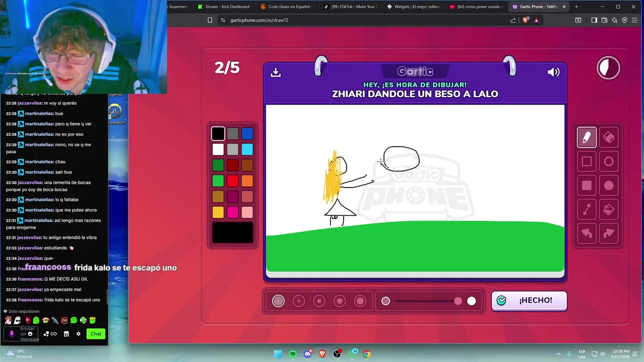The image size is (644, 362).
Task: Share this page from the address bar
Action: [x=513, y=20]
